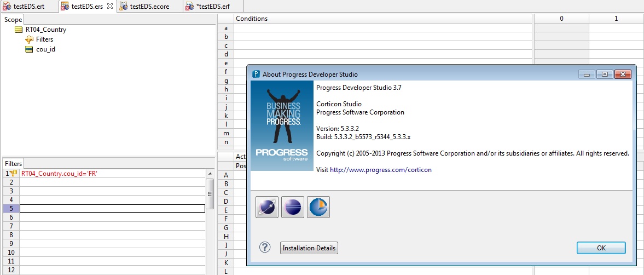Click the Progress pie feature icon

pos(318,207)
